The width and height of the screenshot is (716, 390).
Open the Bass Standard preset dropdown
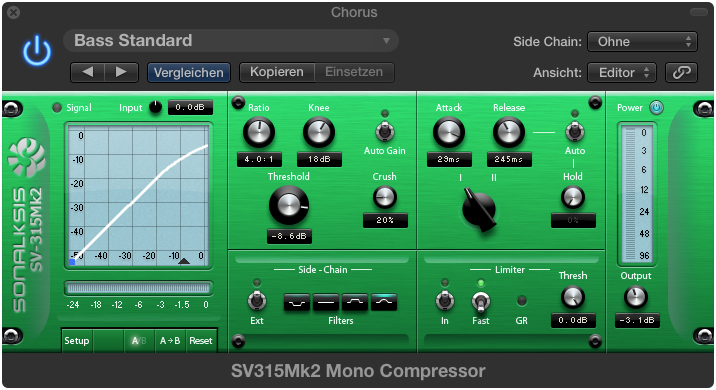tap(231, 41)
